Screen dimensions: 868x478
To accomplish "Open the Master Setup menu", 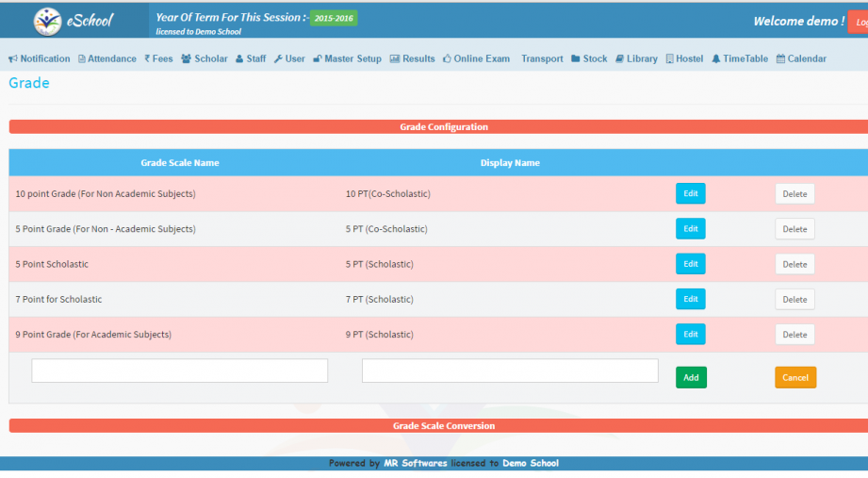I will (347, 58).
